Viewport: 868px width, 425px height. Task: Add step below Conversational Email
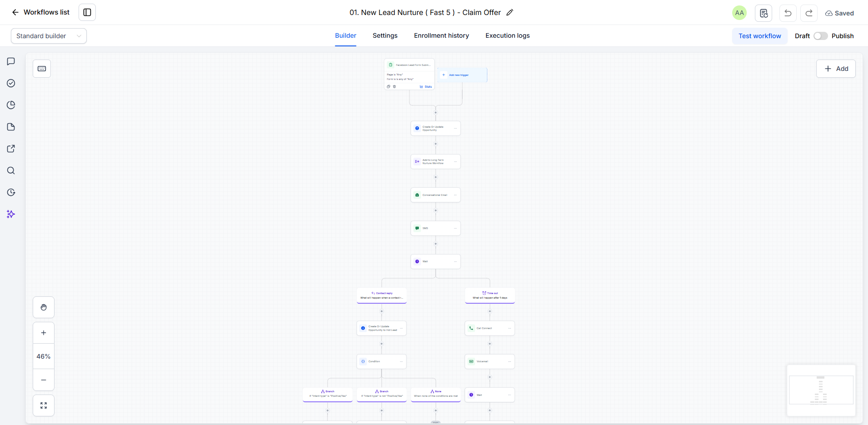[436, 210]
